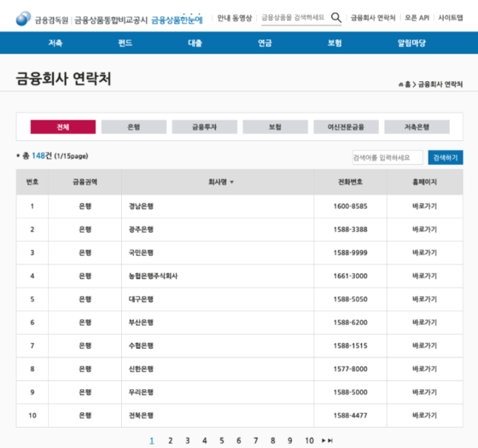Click the home icon in breadcrumb

coord(400,84)
